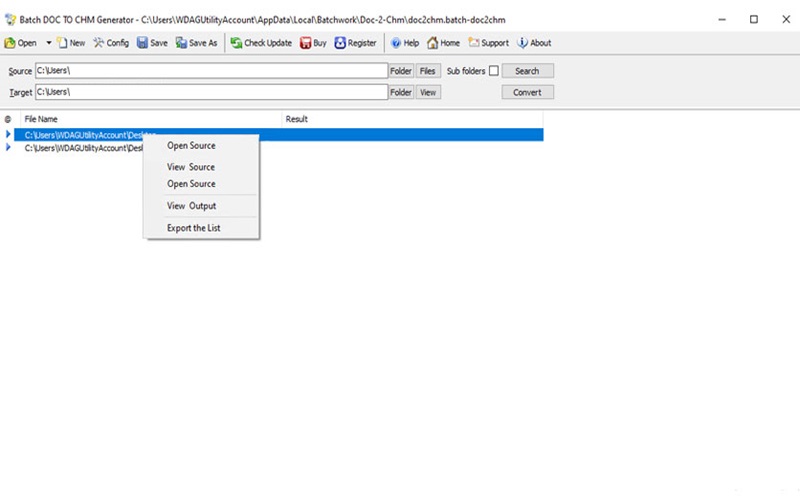This screenshot has width=800, height=500.
Task: Focus the Target path input field
Action: coord(211,92)
